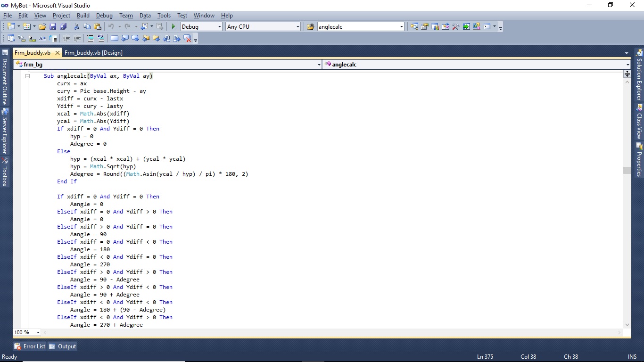Image resolution: width=644 pixels, height=362 pixels.
Task: Expand the frm_bg class name dropdown
Action: 319,65
